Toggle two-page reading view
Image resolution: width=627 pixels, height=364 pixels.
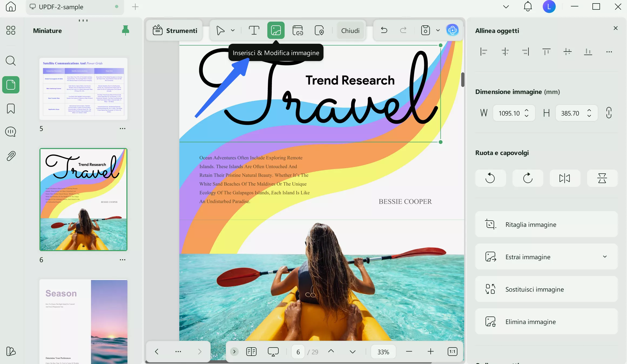pos(251,352)
